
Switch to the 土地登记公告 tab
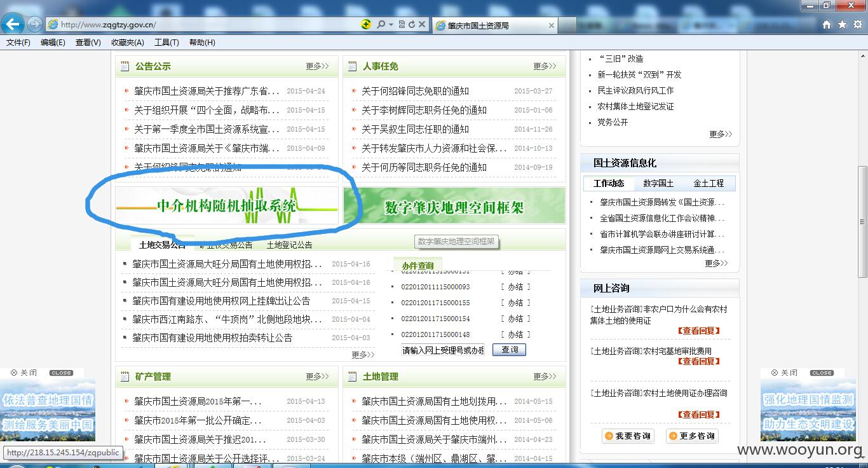[x=289, y=245]
